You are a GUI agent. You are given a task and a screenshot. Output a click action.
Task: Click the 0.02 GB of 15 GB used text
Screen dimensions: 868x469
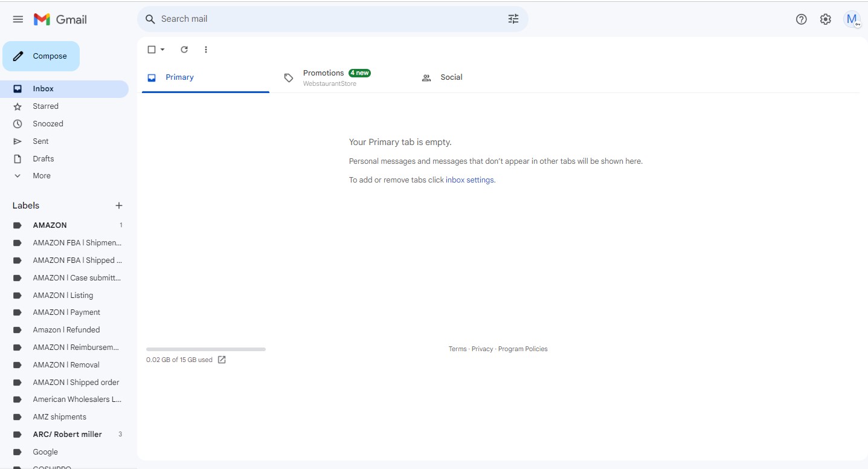click(179, 360)
